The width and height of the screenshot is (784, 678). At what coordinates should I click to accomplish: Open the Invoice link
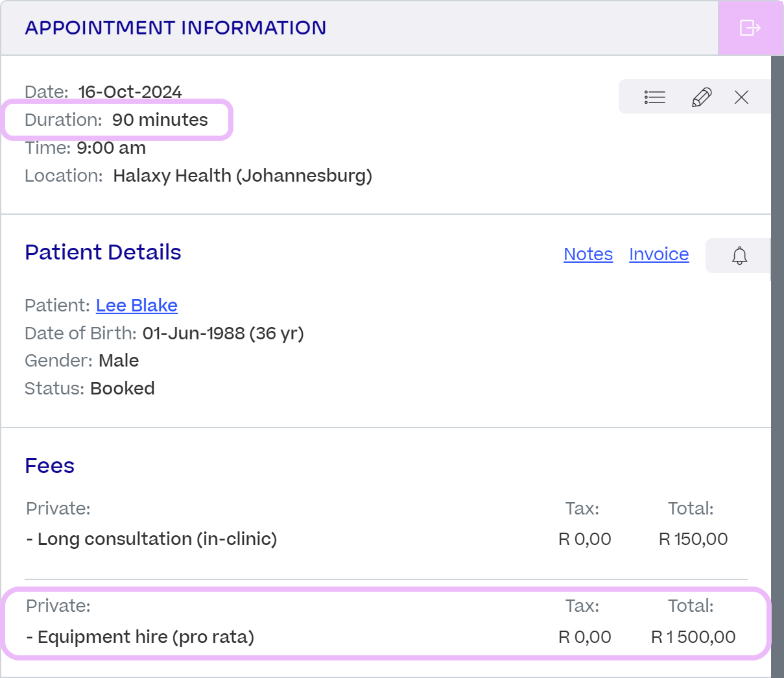point(659,254)
